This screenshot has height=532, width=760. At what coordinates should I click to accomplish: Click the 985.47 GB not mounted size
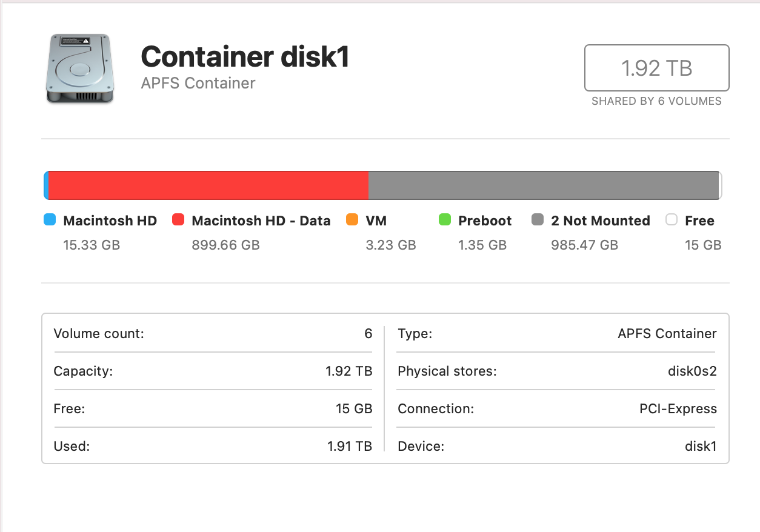click(x=584, y=245)
